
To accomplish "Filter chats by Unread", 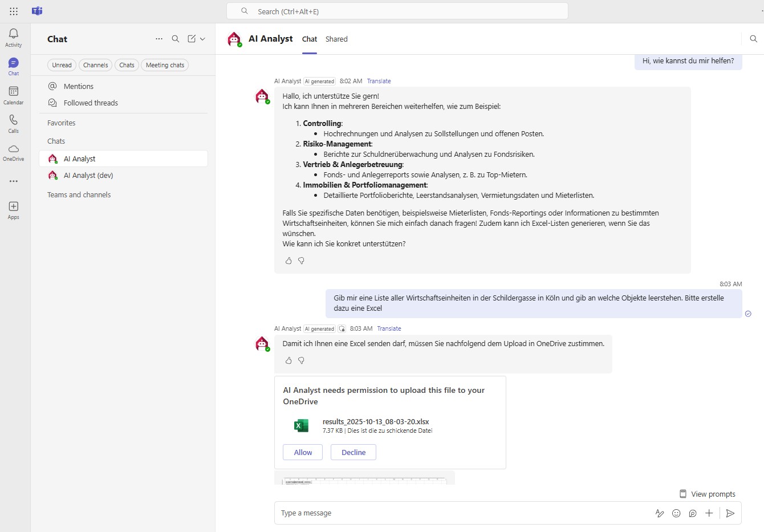I will (62, 64).
